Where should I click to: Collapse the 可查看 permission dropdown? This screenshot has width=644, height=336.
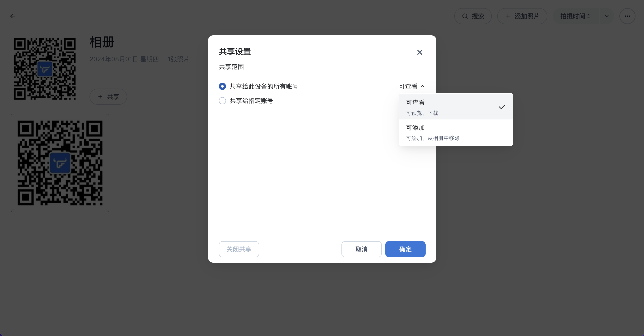point(412,87)
